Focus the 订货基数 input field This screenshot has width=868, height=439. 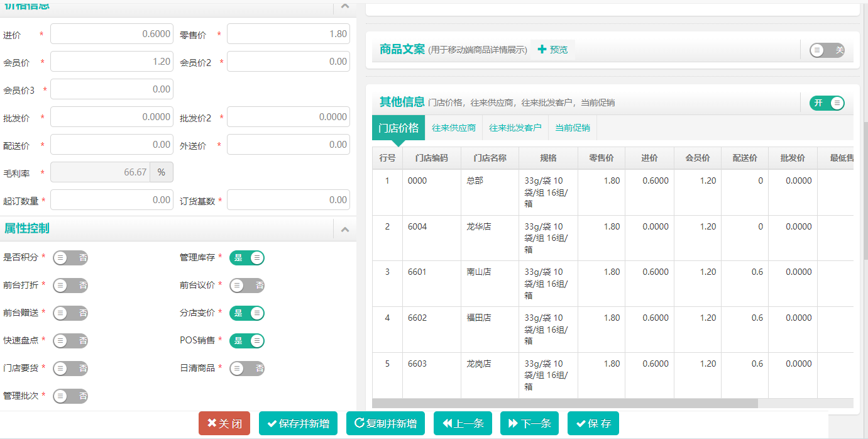(288, 200)
